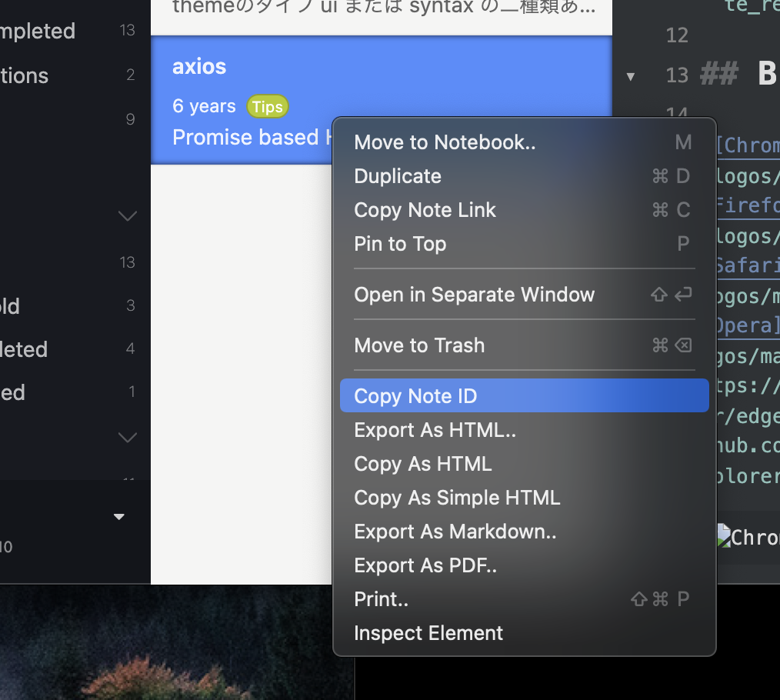
Task: Select the axios note title
Action: tap(199, 66)
